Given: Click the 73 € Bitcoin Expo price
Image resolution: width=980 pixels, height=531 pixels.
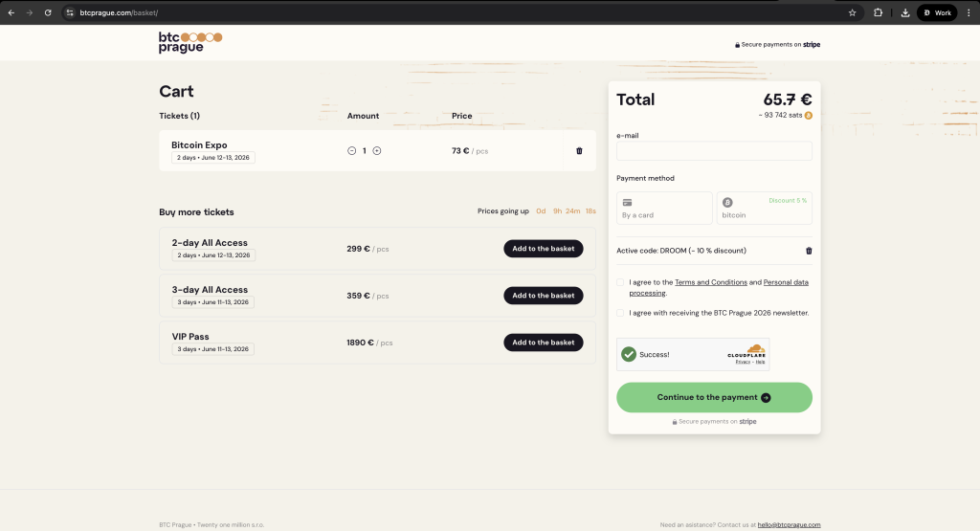Looking at the screenshot, I should tap(460, 150).
